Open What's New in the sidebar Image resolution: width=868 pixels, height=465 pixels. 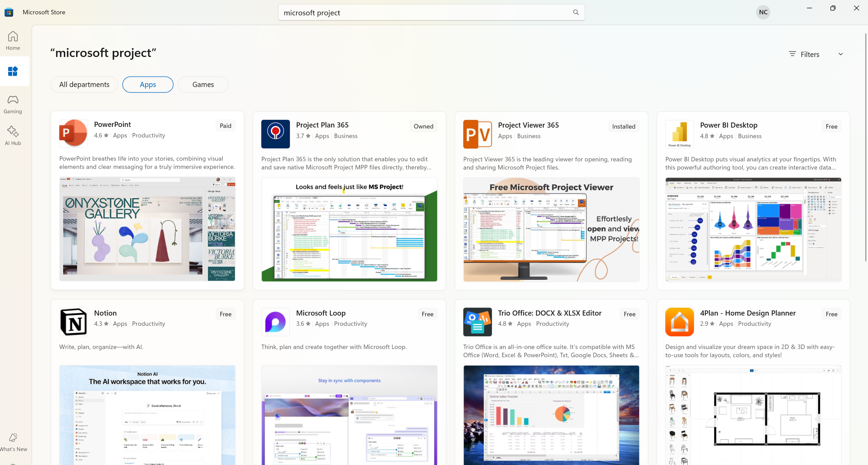point(13,442)
